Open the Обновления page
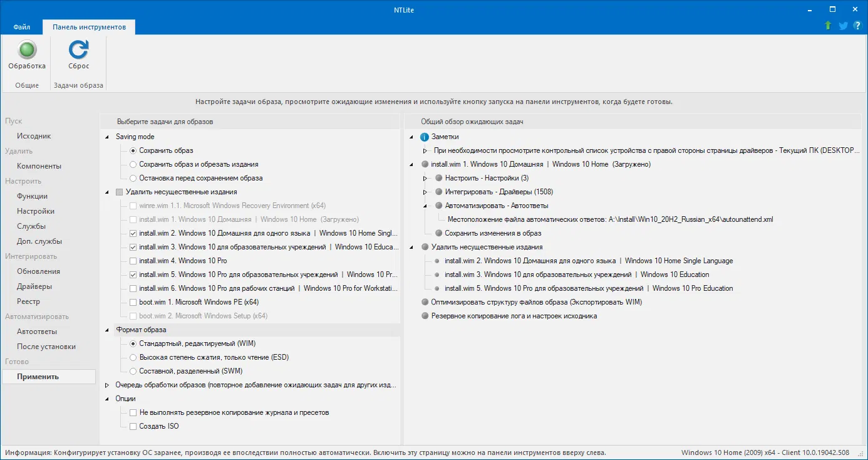 (x=39, y=271)
